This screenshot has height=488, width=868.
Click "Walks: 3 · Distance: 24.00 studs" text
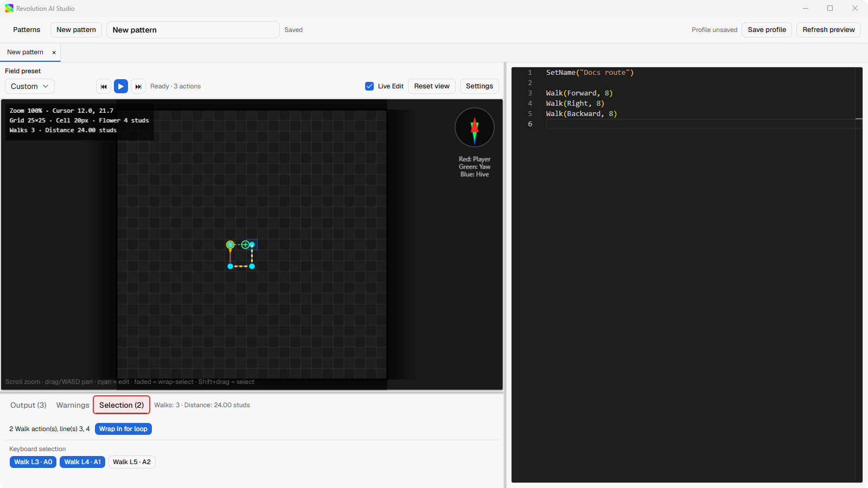click(202, 405)
